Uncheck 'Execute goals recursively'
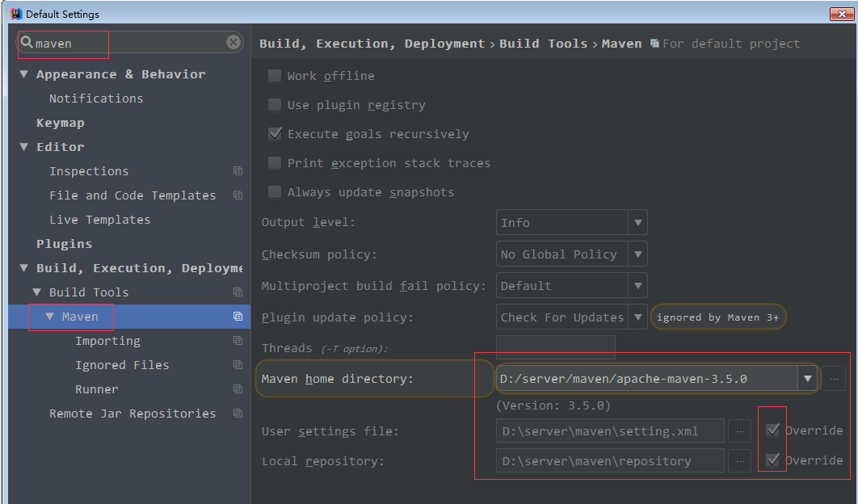Viewport: 858px width, 504px height. pos(274,133)
